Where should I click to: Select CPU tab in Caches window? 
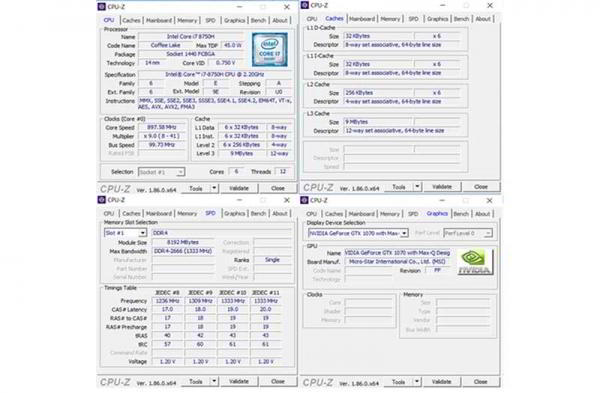pyautogui.click(x=312, y=19)
